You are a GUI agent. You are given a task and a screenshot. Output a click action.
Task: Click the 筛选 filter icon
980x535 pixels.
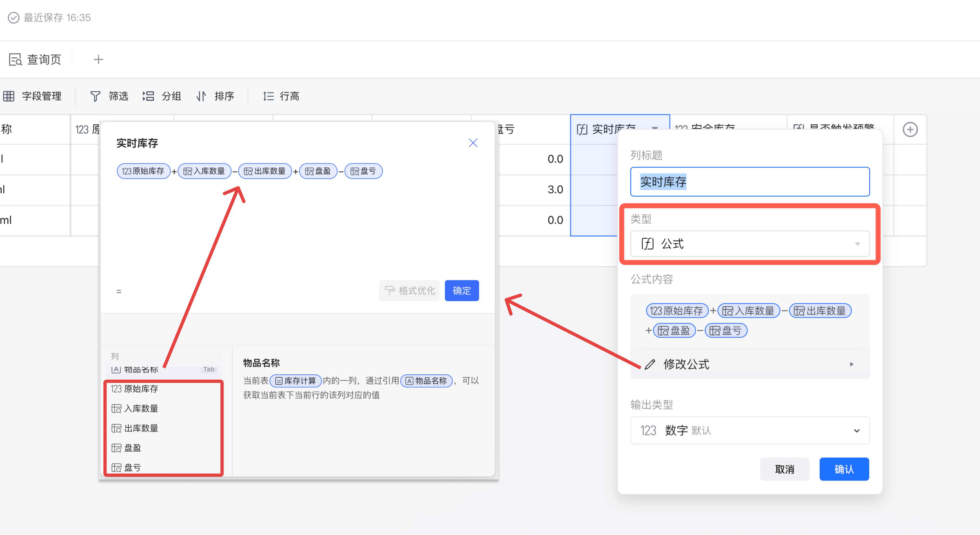95,96
